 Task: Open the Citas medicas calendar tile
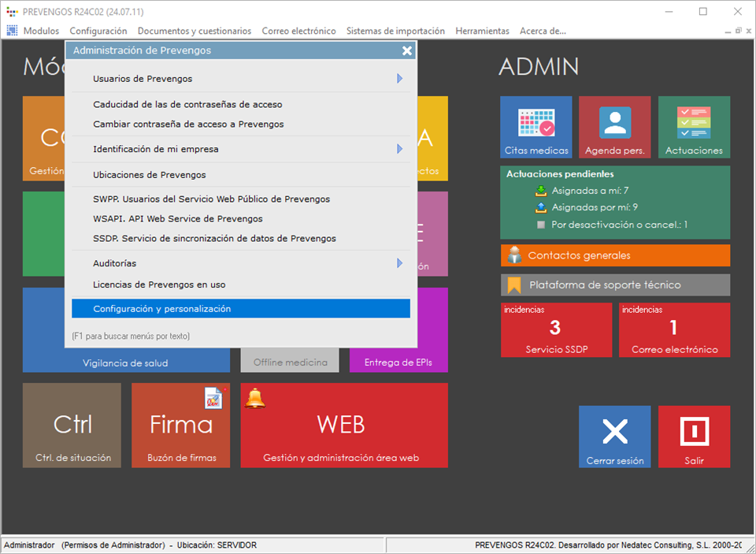(x=535, y=127)
